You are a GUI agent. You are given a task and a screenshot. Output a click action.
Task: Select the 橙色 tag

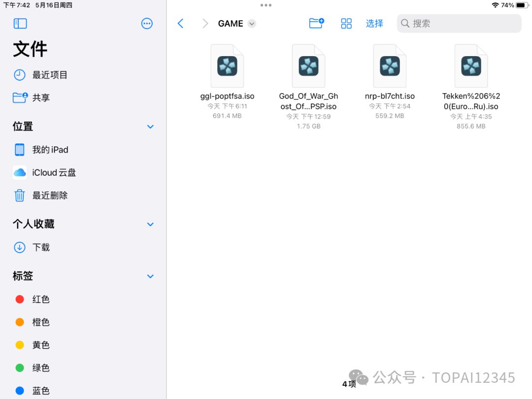pyautogui.click(x=83, y=322)
